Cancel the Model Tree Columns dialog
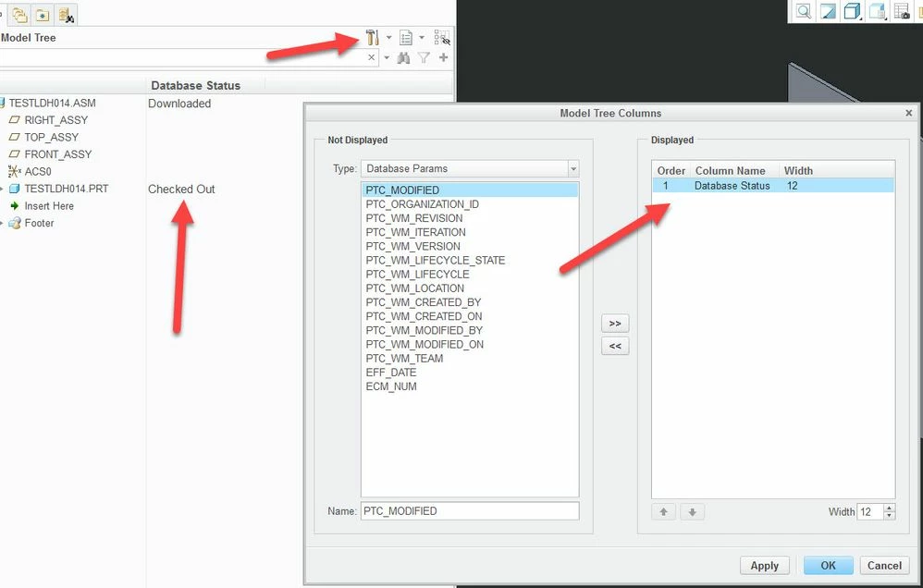The width and height of the screenshot is (923, 588). (884, 566)
